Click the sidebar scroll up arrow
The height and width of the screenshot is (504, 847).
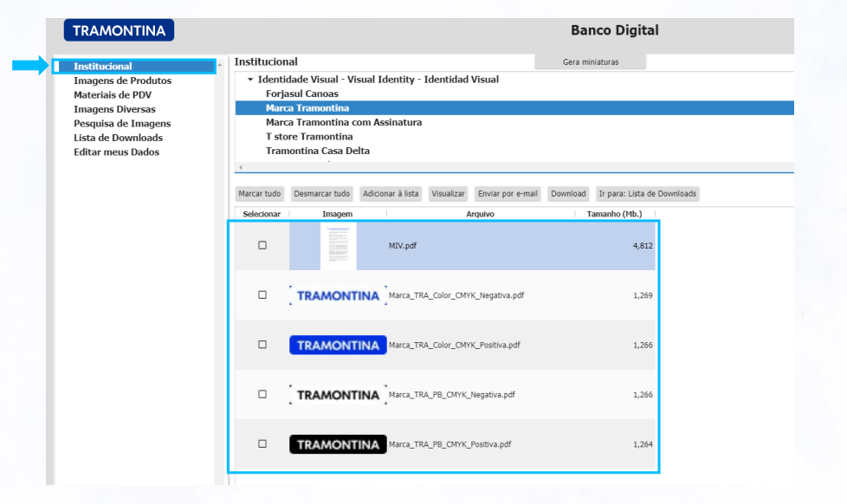[219, 65]
